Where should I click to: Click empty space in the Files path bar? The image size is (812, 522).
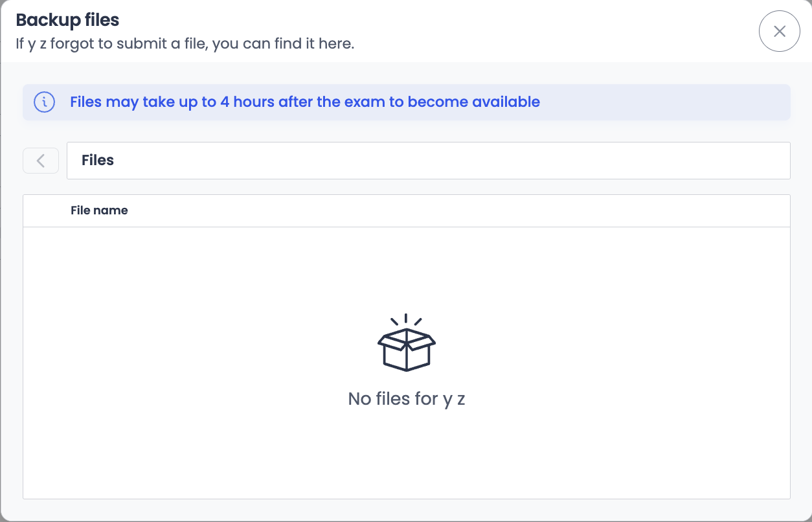click(x=453, y=161)
